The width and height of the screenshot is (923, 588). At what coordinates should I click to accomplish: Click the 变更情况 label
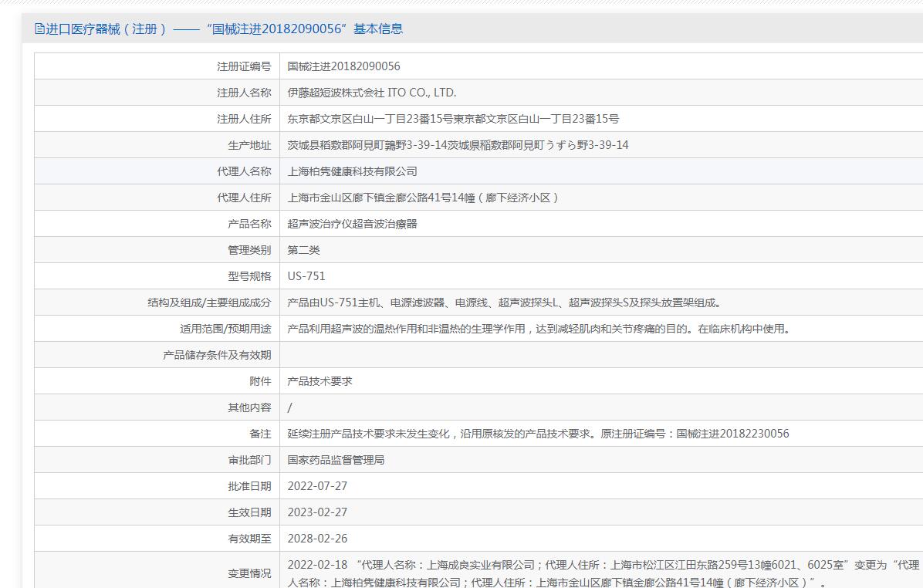pyautogui.click(x=249, y=573)
